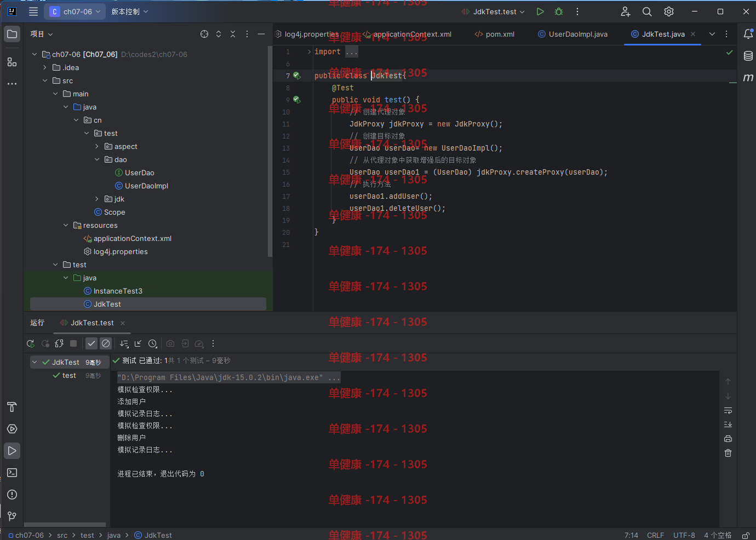756x540 pixels.
Task: Open the main hamburger menu
Action: tap(33, 12)
